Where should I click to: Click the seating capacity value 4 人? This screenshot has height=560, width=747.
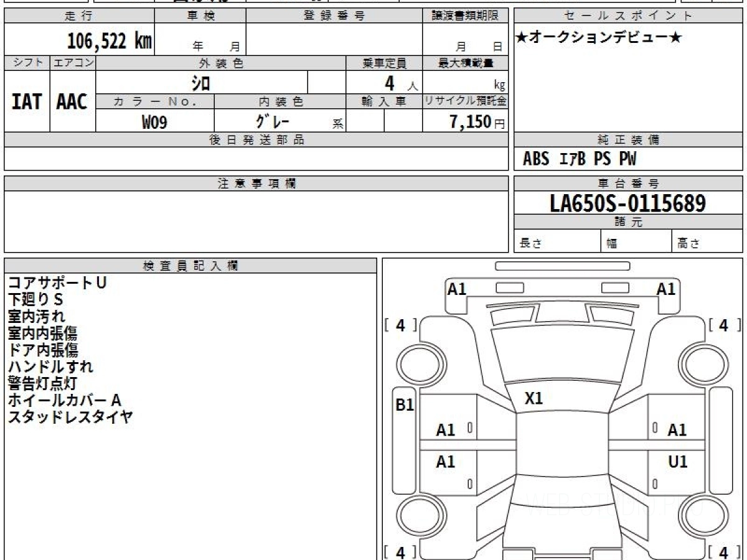(x=401, y=83)
